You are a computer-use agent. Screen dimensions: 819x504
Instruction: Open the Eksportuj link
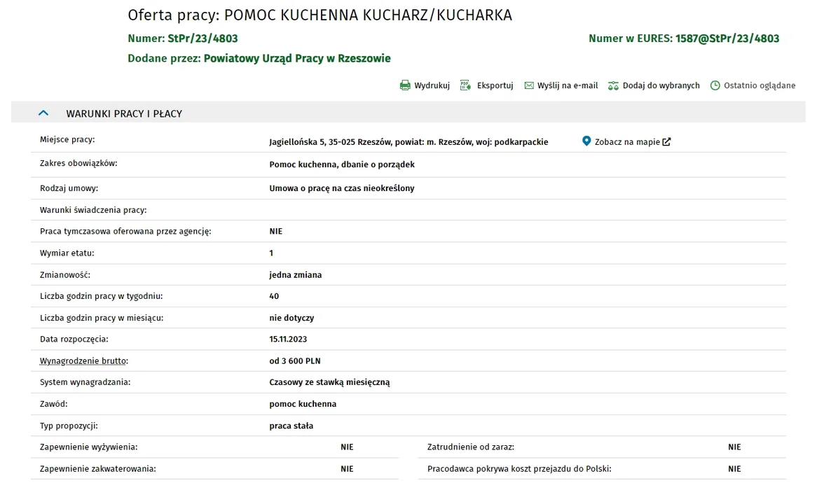click(495, 85)
